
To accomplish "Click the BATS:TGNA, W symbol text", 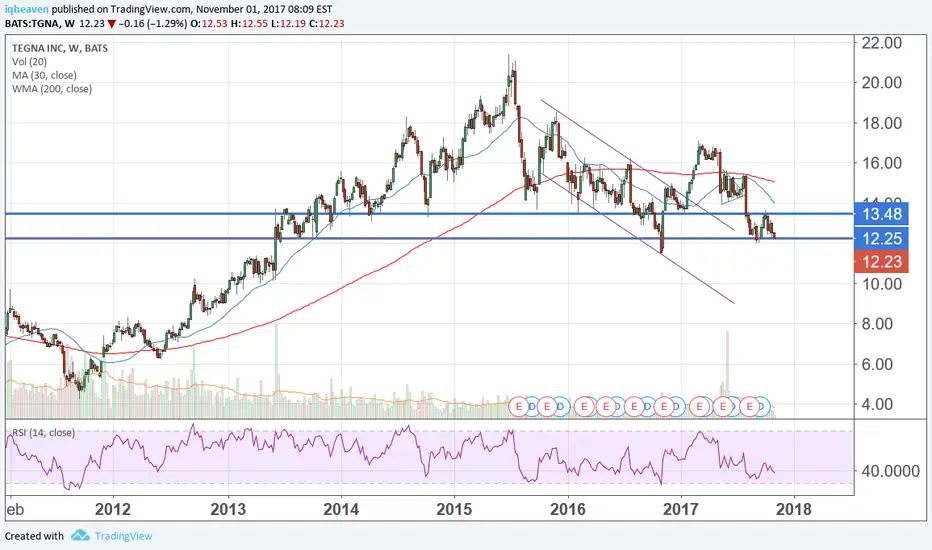I will coord(40,24).
